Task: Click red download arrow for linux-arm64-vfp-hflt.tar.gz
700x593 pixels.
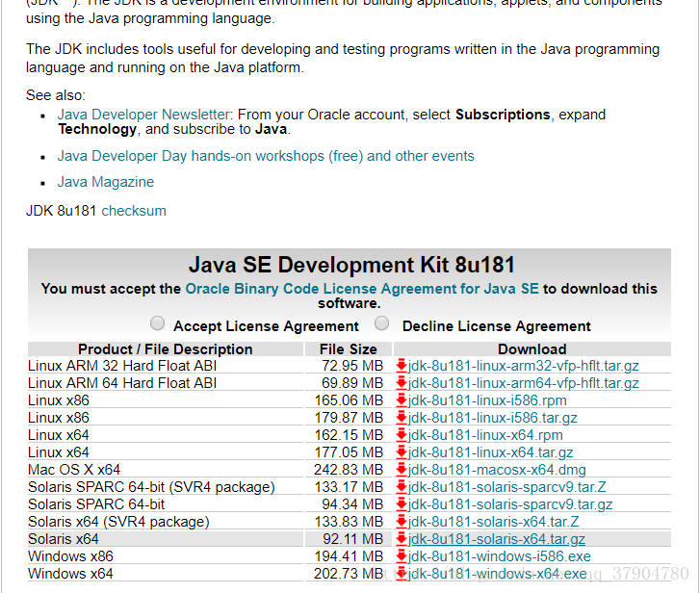Action: 402,383
